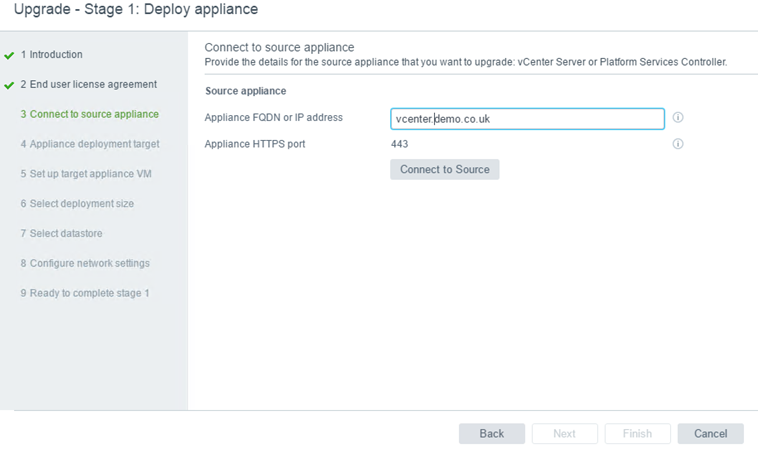Click the greyed-out Finish button
Viewport: 758px width, 454px height.
637,434
